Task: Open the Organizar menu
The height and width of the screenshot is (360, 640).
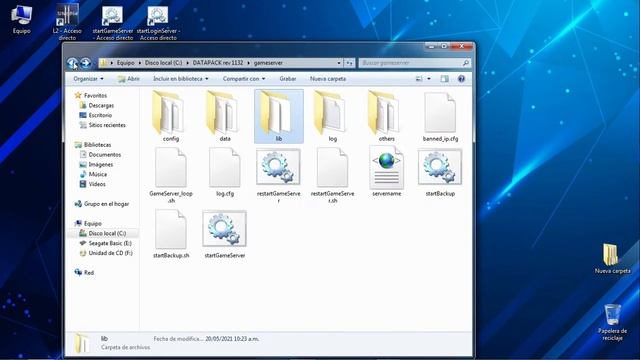Action: (x=89, y=79)
